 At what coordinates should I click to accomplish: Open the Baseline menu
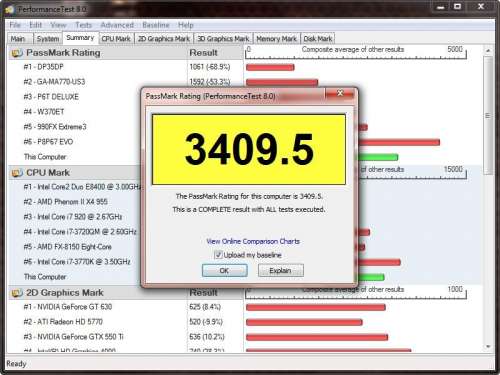click(156, 25)
